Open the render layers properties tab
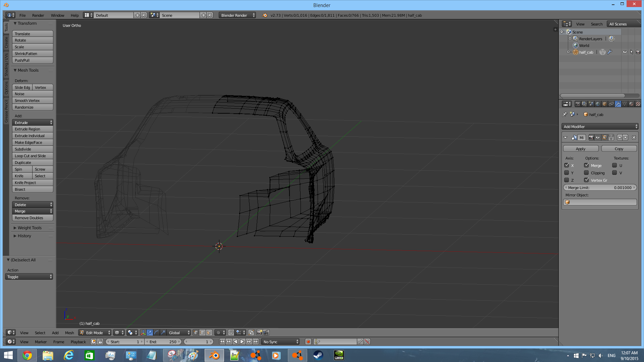Screen dimensions: 644x362 584,104
